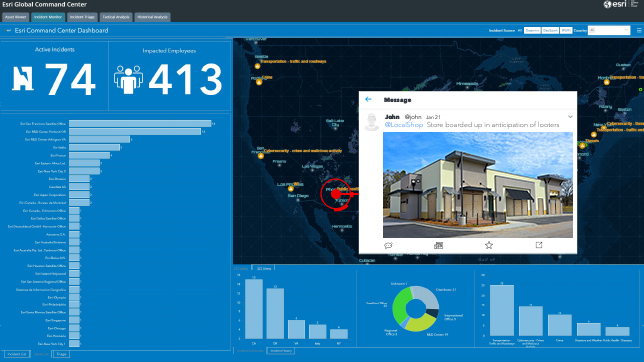This screenshot has height=362, width=644.
Task: Toggle the third incident source filter button
Action: click(x=566, y=30)
